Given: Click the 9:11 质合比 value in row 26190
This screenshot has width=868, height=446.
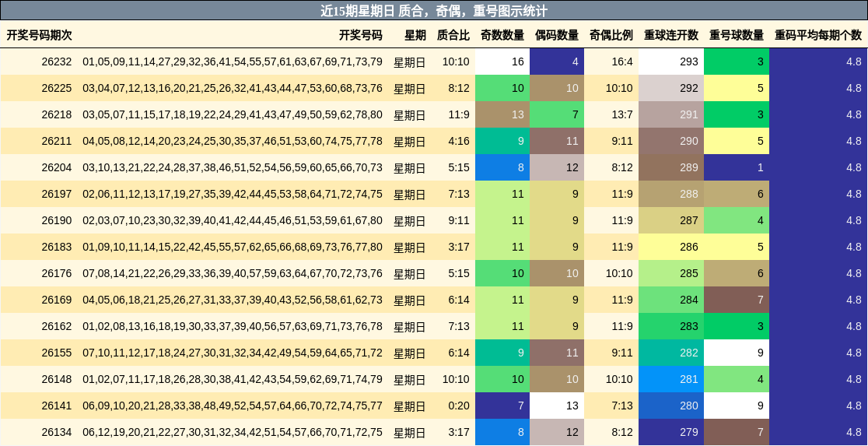Looking at the screenshot, I should [459, 220].
